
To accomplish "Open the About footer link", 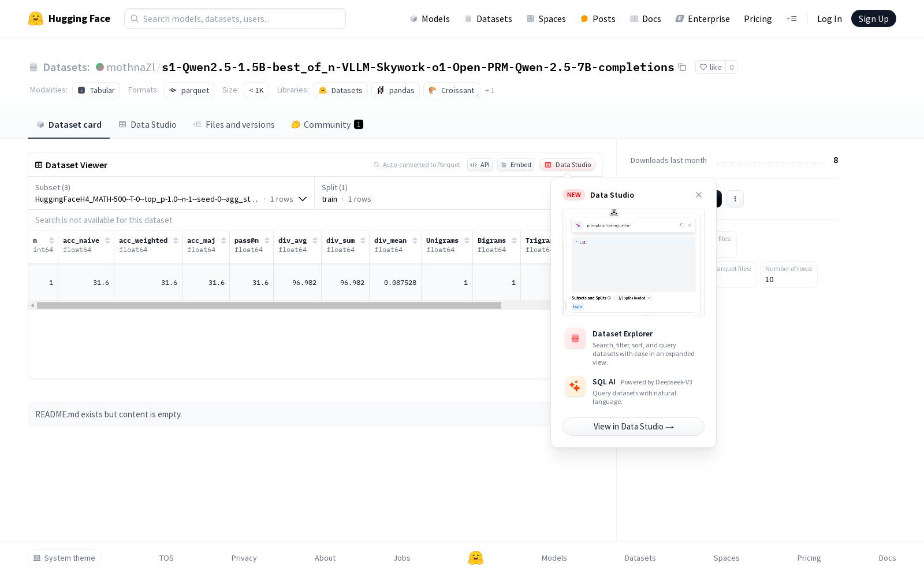I will (325, 558).
